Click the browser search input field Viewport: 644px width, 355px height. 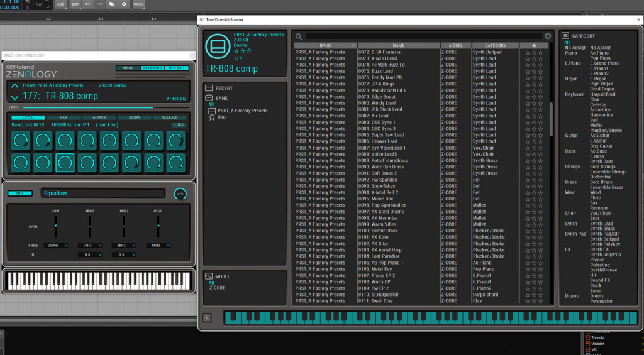[x=424, y=36]
